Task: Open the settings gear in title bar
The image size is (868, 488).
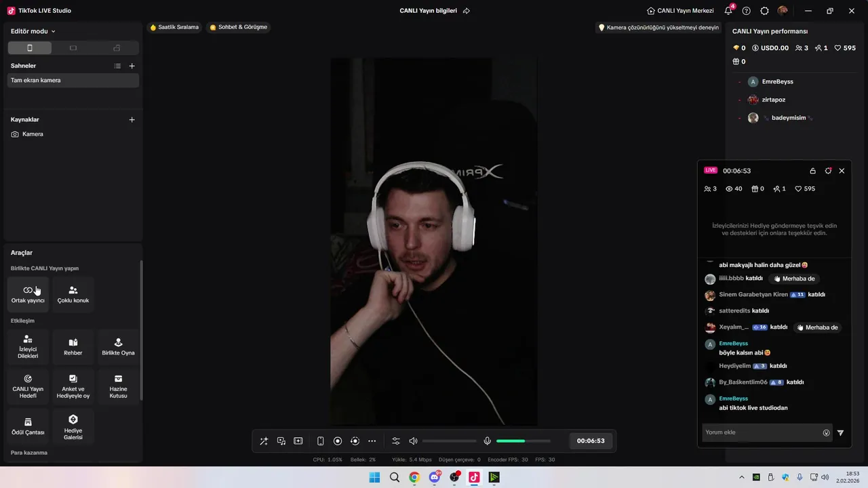Action: click(x=764, y=11)
